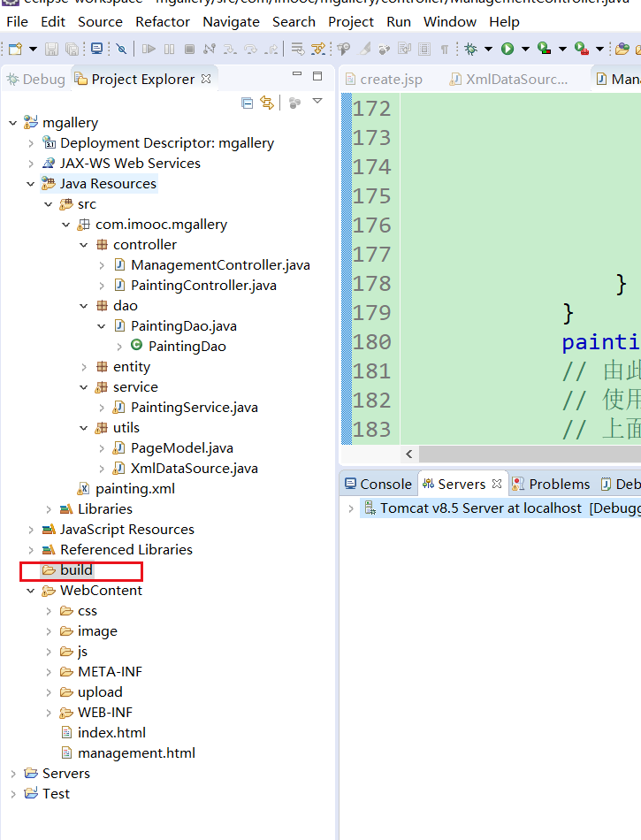Viewport: 641px width, 840px height.
Task: Select the build folder
Action: pyautogui.click(x=68, y=570)
